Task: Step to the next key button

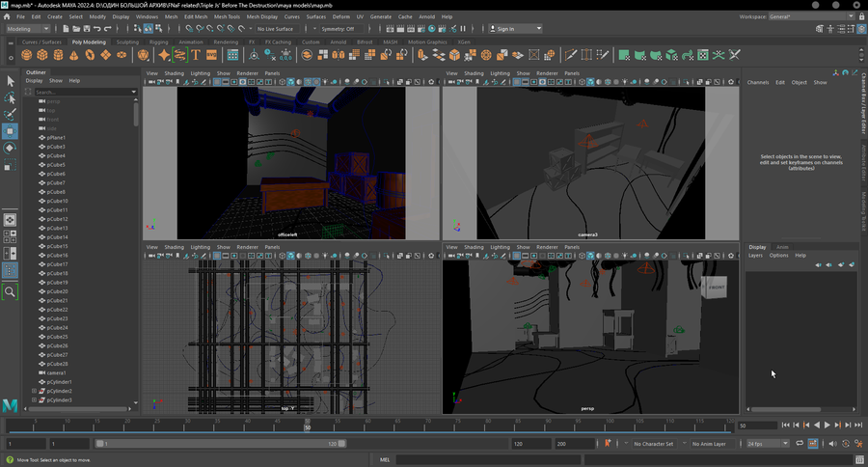Action: tap(837, 425)
